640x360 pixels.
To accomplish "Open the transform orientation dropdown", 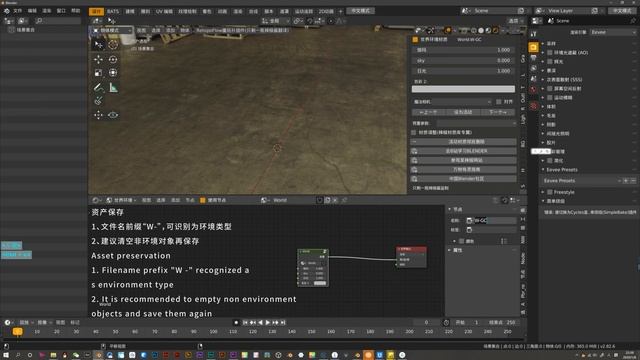I will click(276, 21).
